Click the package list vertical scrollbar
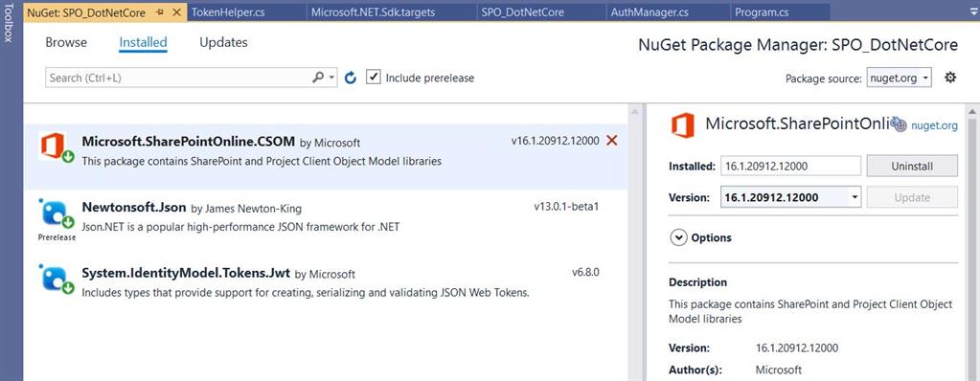The width and height of the screenshot is (980, 381). tap(636, 243)
